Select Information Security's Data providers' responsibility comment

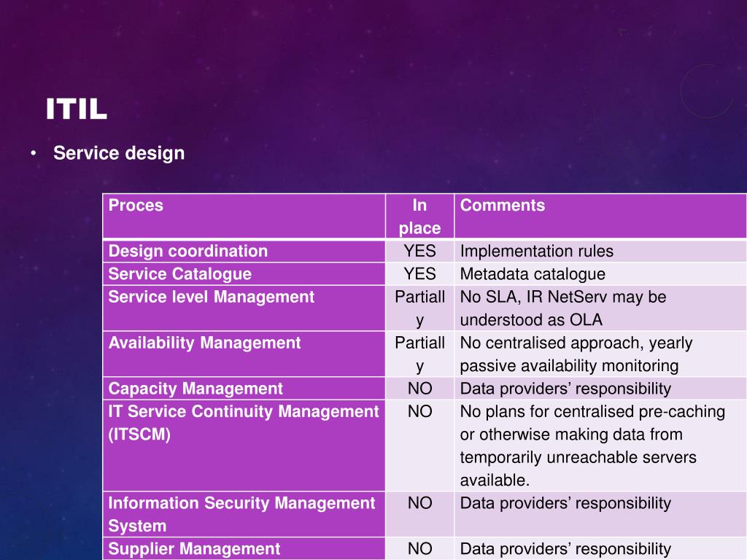point(600,514)
